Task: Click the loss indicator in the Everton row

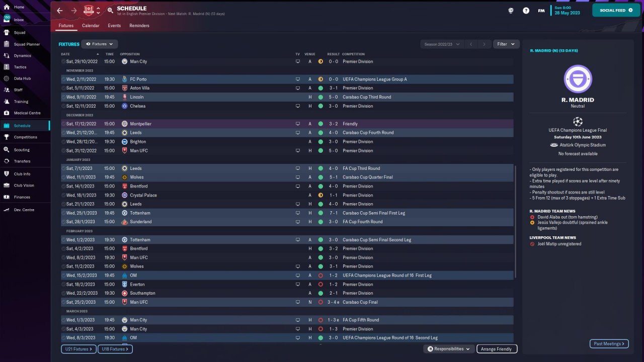Action: pos(320,285)
